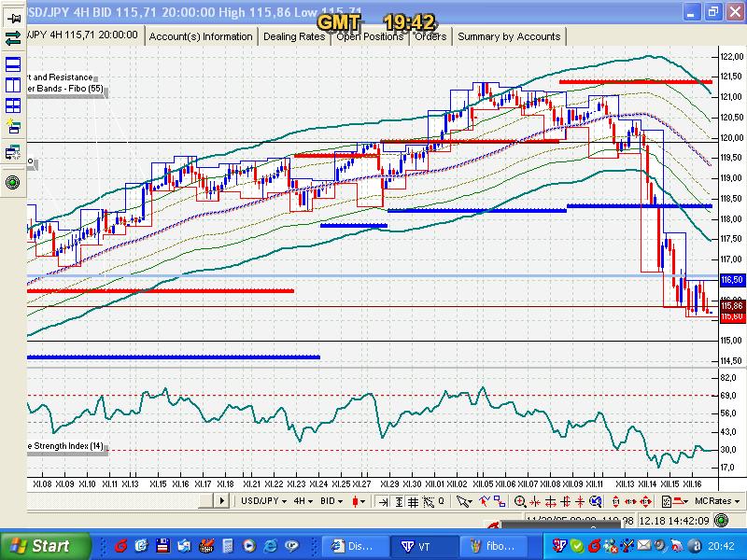747x560 pixels.
Task: Open the Open Positions tab
Action: pos(370,36)
